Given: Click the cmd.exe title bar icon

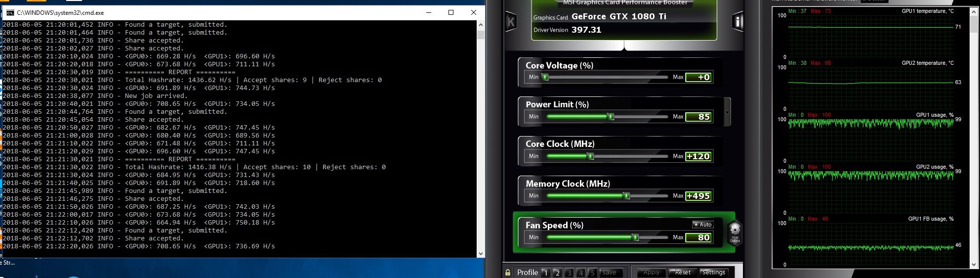Looking at the screenshot, I should tap(10, 12).
